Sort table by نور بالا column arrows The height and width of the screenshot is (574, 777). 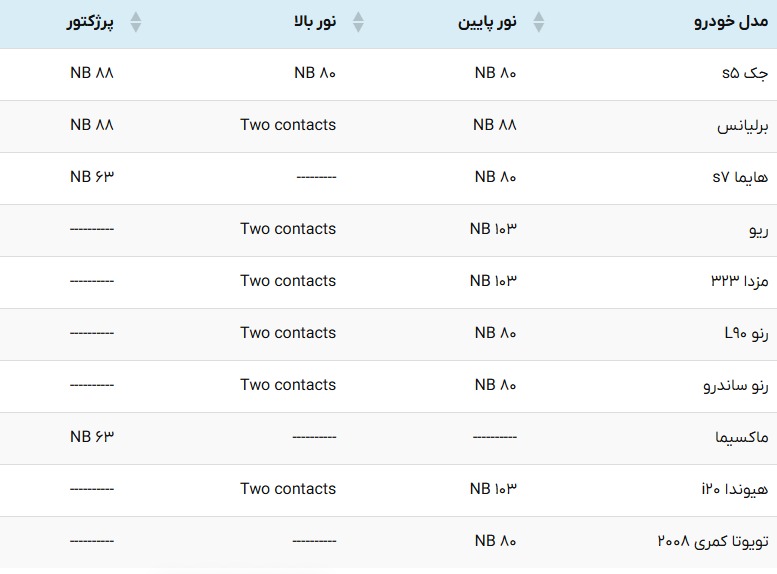click(x=358, y=22)
